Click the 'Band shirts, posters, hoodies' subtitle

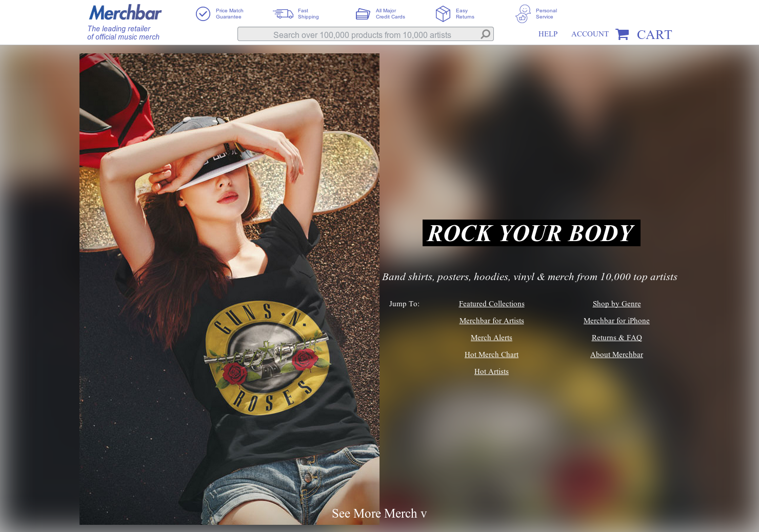pos(529,277)
